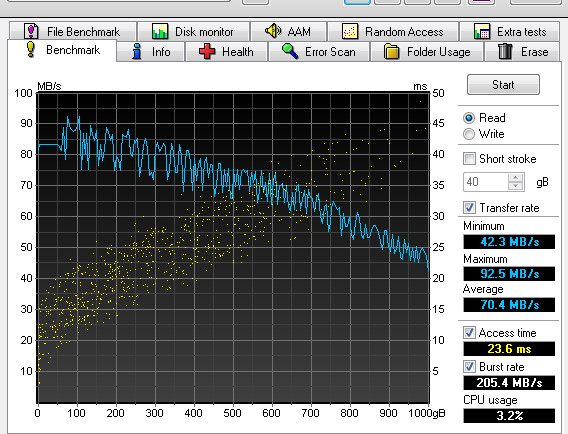
Task: Click the Health red cross icon
Action: (x=207, y=51)
